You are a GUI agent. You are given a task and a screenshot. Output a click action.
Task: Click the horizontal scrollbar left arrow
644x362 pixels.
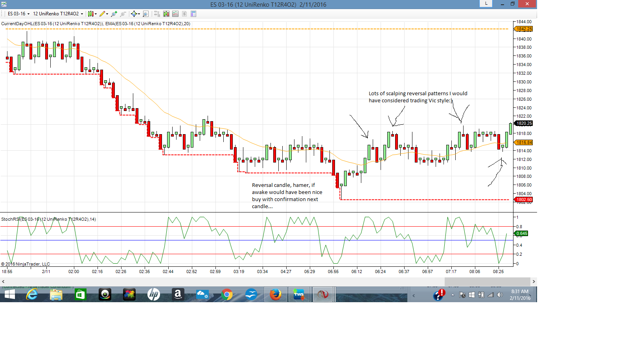click(3, 281)
